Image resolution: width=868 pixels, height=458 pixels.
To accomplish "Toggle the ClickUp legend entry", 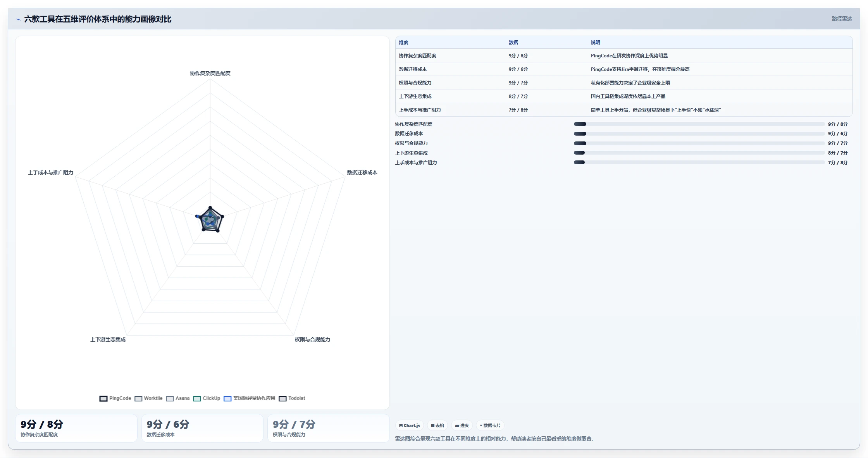I will [207, 398].
